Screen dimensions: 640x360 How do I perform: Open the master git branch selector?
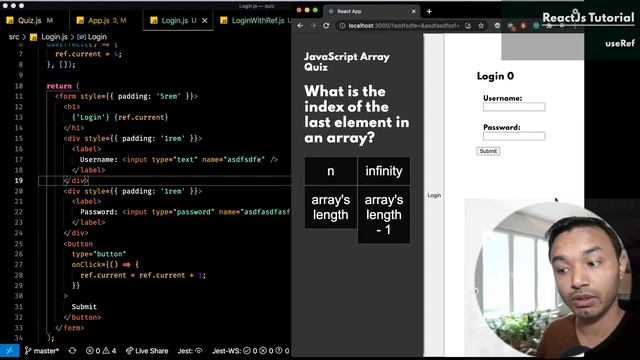[42, 351]
